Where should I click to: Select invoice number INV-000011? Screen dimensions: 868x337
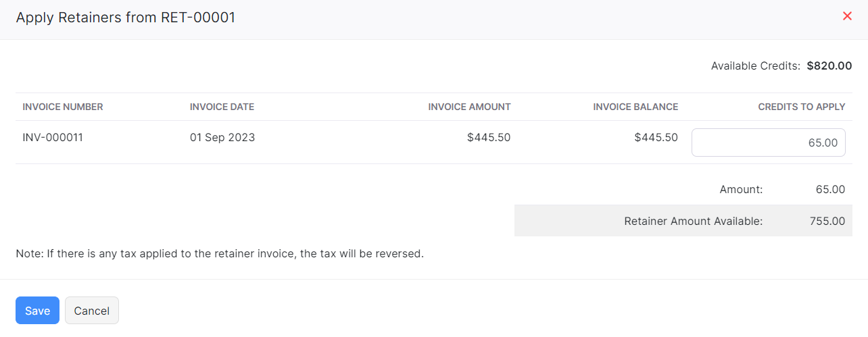pyautogui.click(x=53, y=138)
